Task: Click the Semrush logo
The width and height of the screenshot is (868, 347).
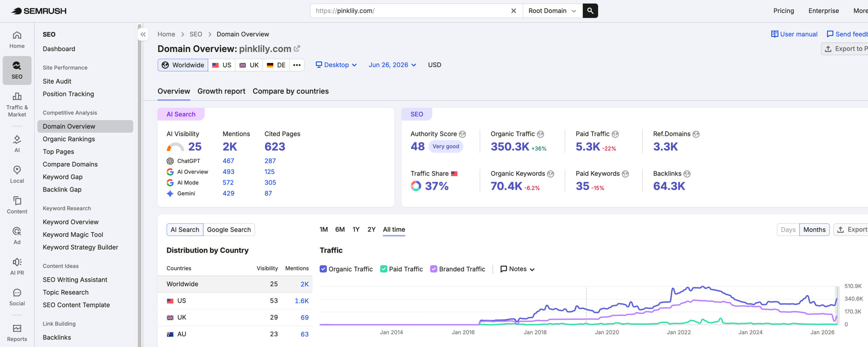Action: (x=39, y=11)
